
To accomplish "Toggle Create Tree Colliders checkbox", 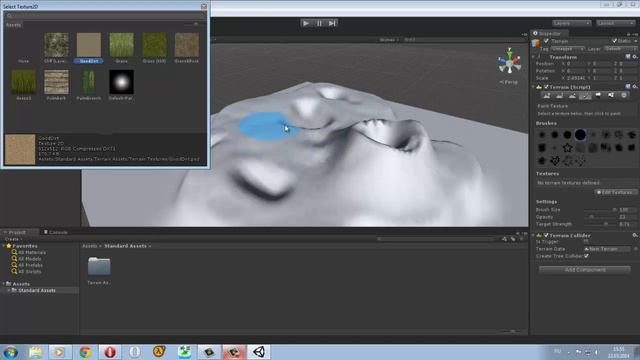I will 586,256.
